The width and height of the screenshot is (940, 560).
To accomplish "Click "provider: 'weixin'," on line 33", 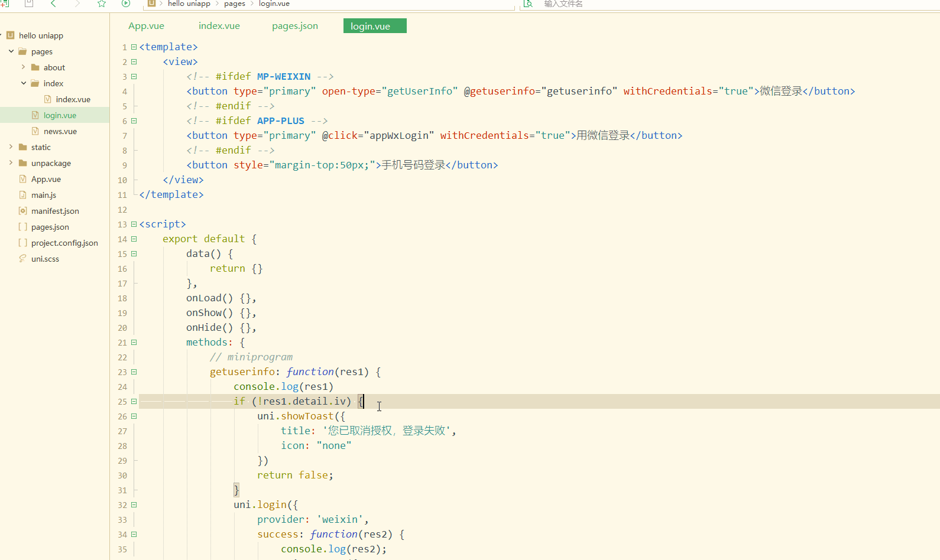I will coord(313,519).
